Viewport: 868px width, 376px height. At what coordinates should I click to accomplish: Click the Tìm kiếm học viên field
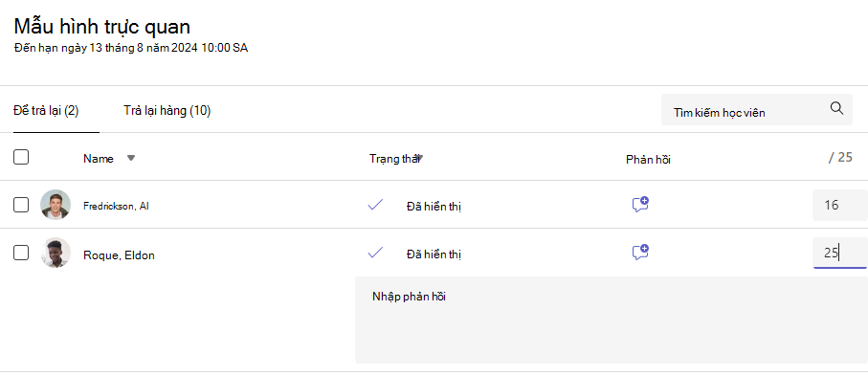tap(758, 109)
